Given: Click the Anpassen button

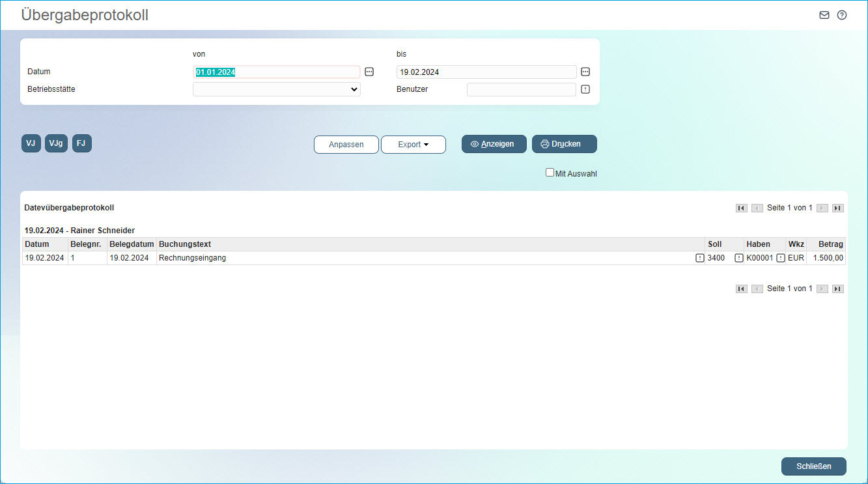Looking at the screenshot, I should point(346,145).
